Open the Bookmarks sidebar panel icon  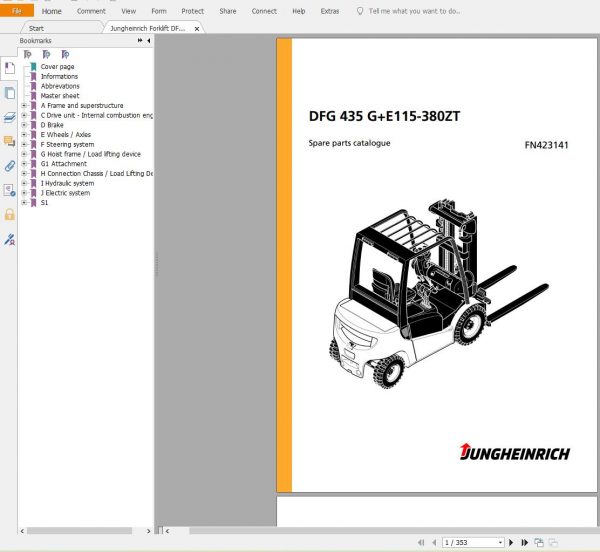coord(9,68)
